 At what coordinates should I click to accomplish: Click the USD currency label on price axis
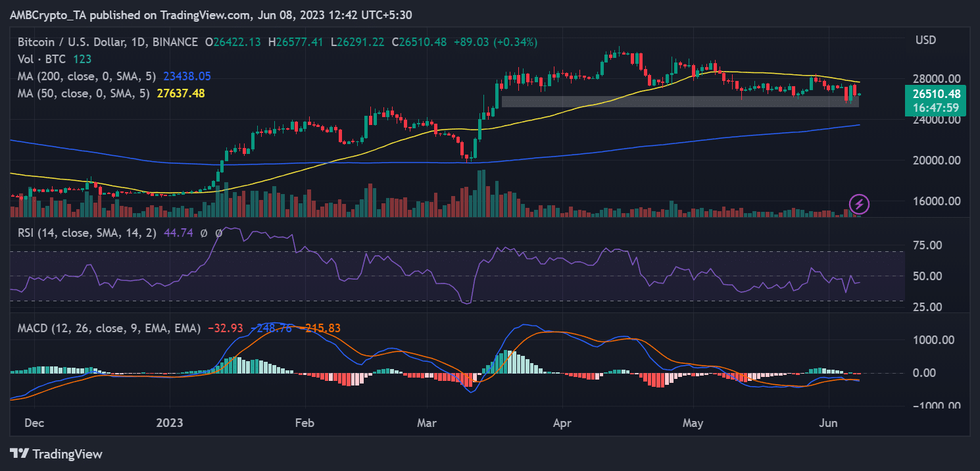click(x=926, y=41)
